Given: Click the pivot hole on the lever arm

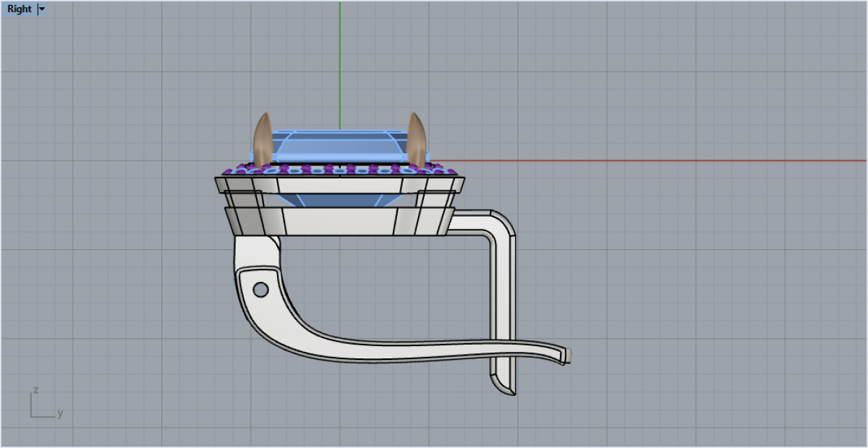Looking at the screenshot, I should click(x=260, y=290).
